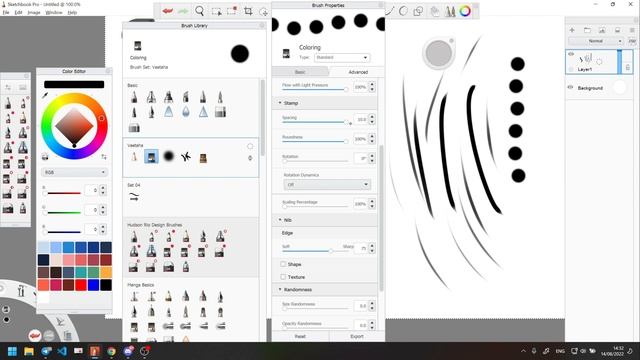The height and width of the screenshot is (360, 640).
Task: Click the Export button in Brush Properties
Action: (x=357, y=336)
